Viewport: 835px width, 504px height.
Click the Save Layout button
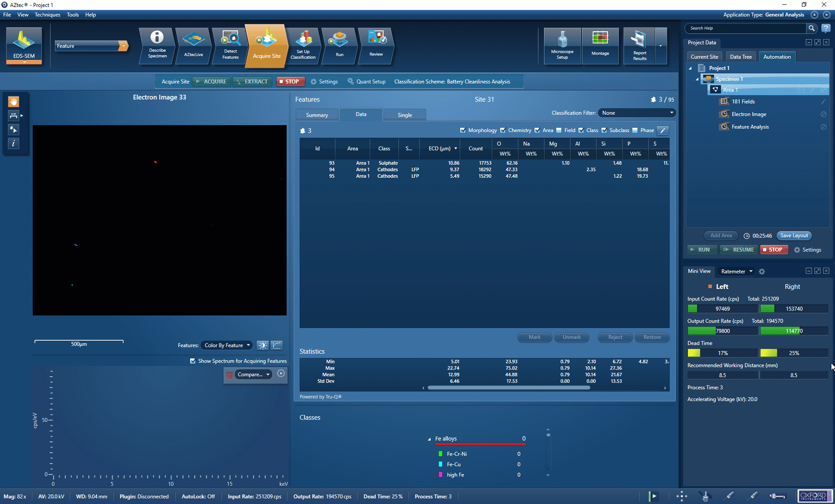(794, 236)
